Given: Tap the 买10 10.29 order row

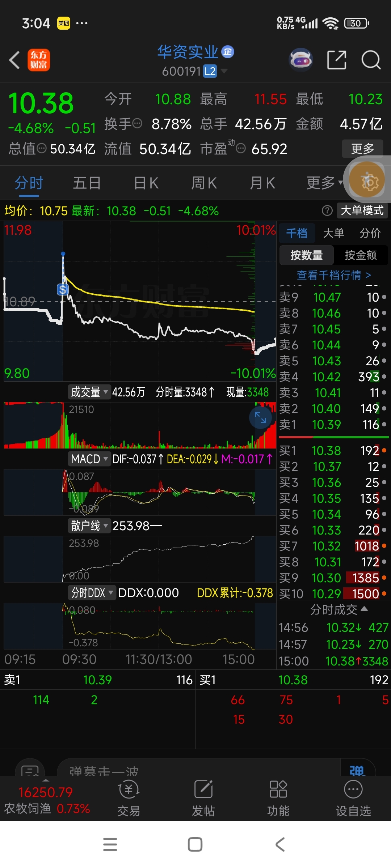Looking at the screenshot, I should [x=333, y=593].
